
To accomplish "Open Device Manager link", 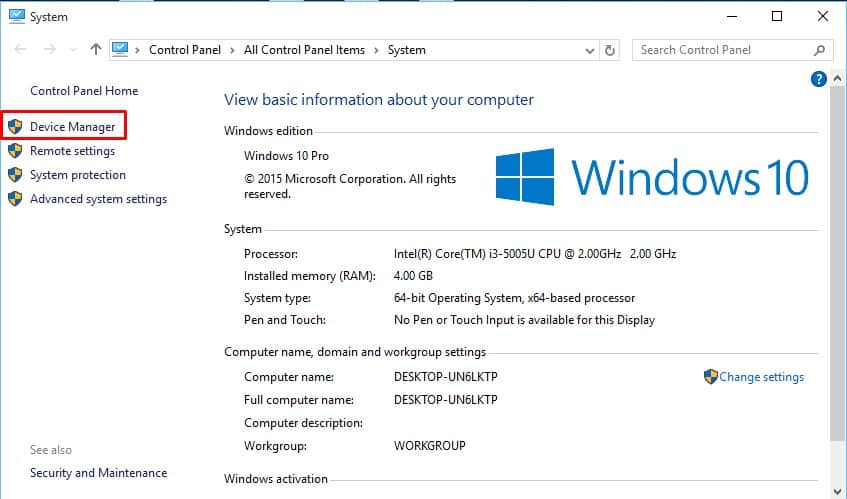I will tap(72, 127).
